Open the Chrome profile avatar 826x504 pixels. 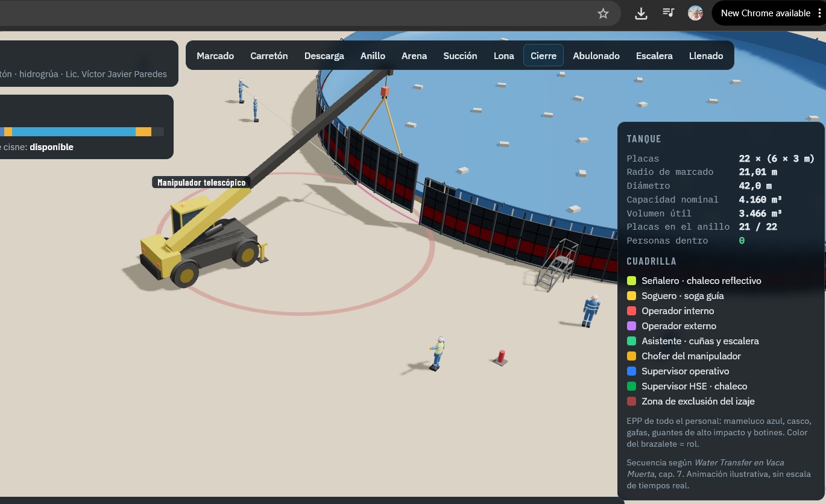click(x=695, y=13)
